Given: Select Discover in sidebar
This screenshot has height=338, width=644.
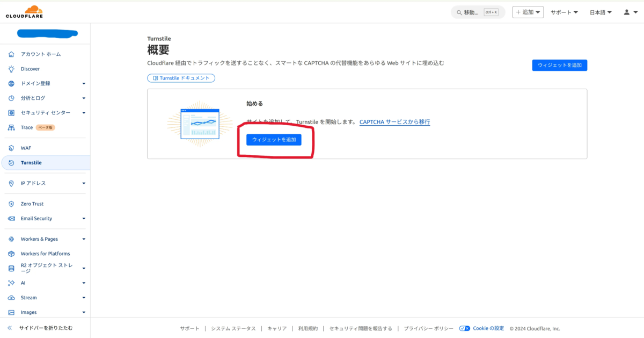Looking at the screenshot, I should [x=30, y=69].
